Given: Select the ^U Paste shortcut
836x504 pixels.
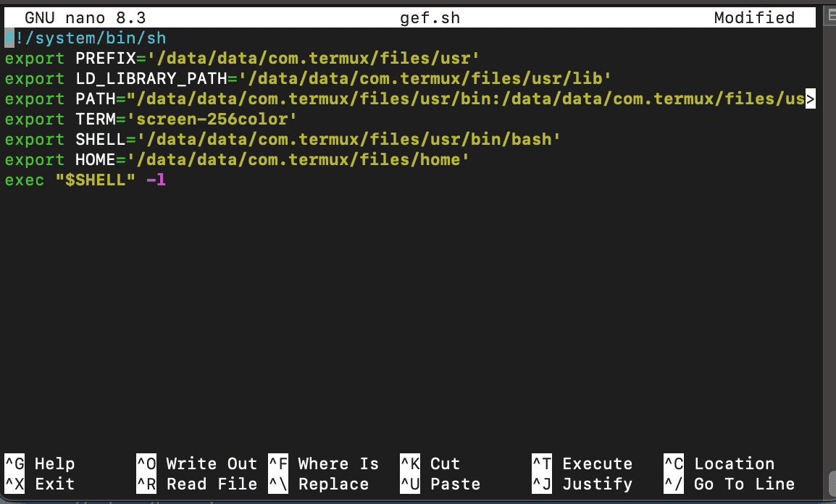Looking at the screenshot, I should pos(440,484).
